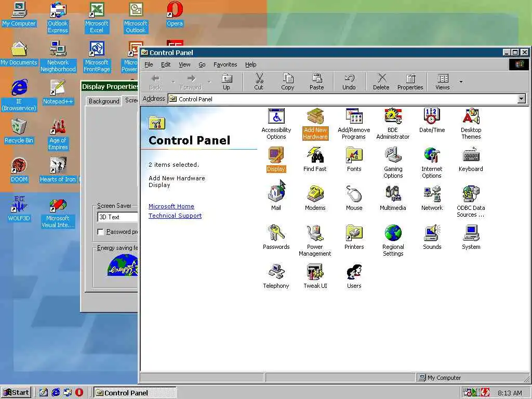Select the DOOM desktop shortcut
Viewport: 532px width, 399px height.
click(19, 170)
